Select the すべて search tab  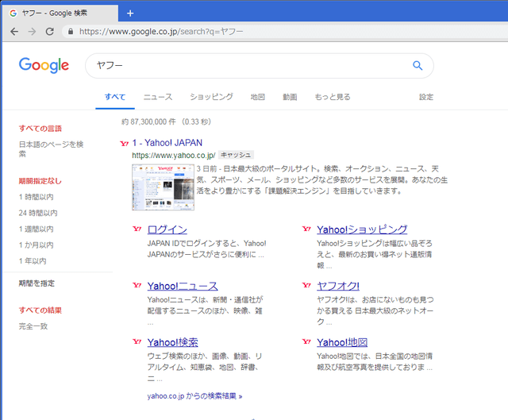point(115,97)
